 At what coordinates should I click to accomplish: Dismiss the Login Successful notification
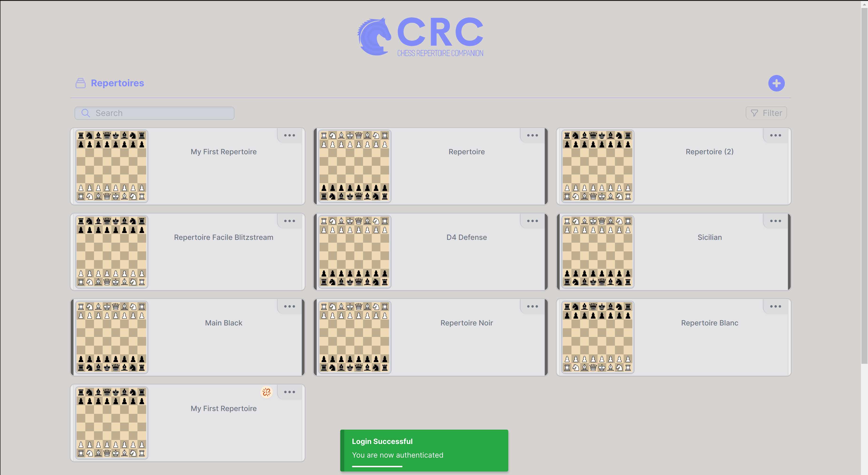424,450
